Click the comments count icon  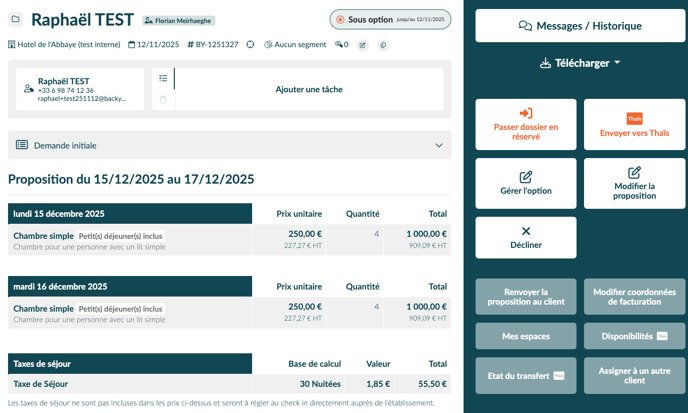click(341, 45)
